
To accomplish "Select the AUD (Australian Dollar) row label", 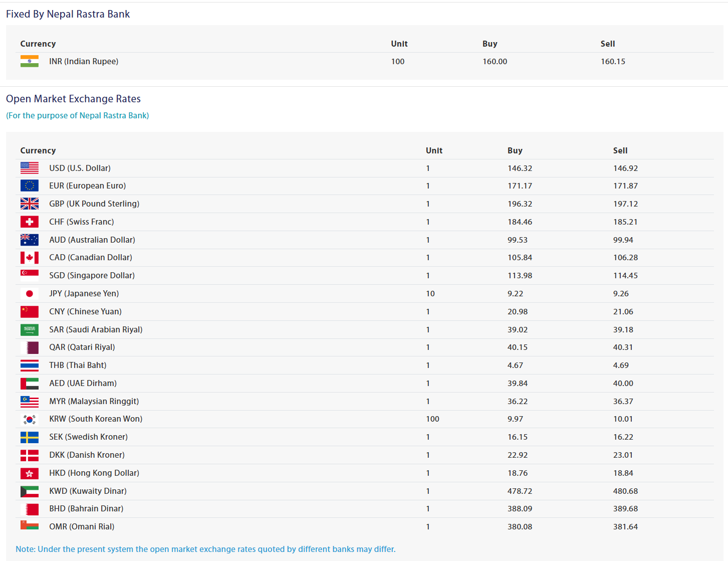I will click(x=92, y=240).
